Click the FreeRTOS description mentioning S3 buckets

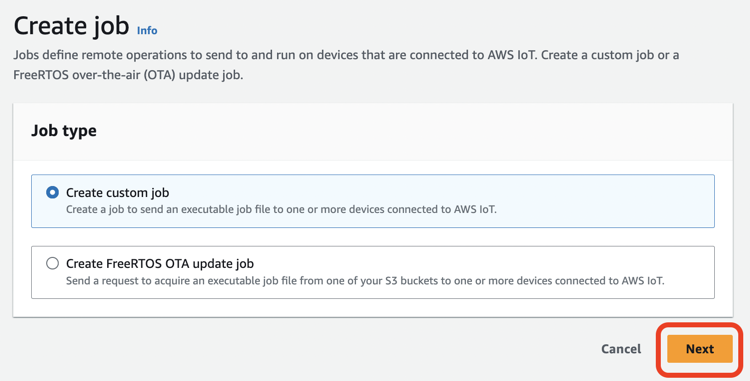point(365,281)
